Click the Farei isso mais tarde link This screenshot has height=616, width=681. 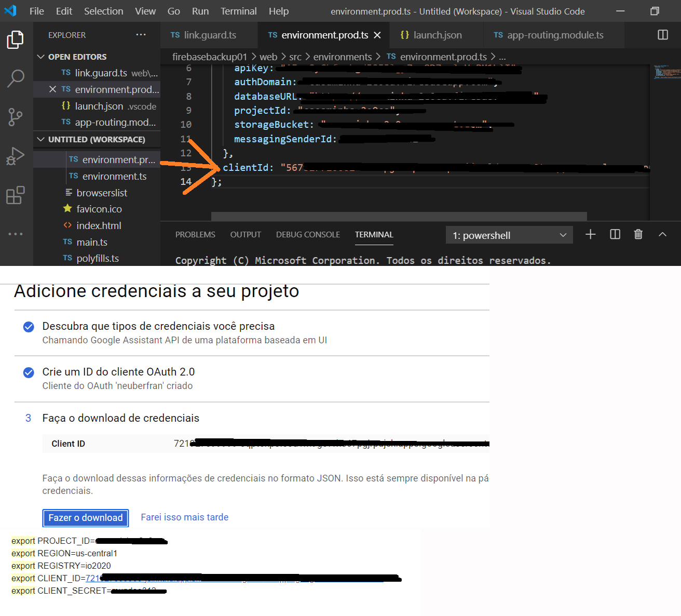coord(185,517)
